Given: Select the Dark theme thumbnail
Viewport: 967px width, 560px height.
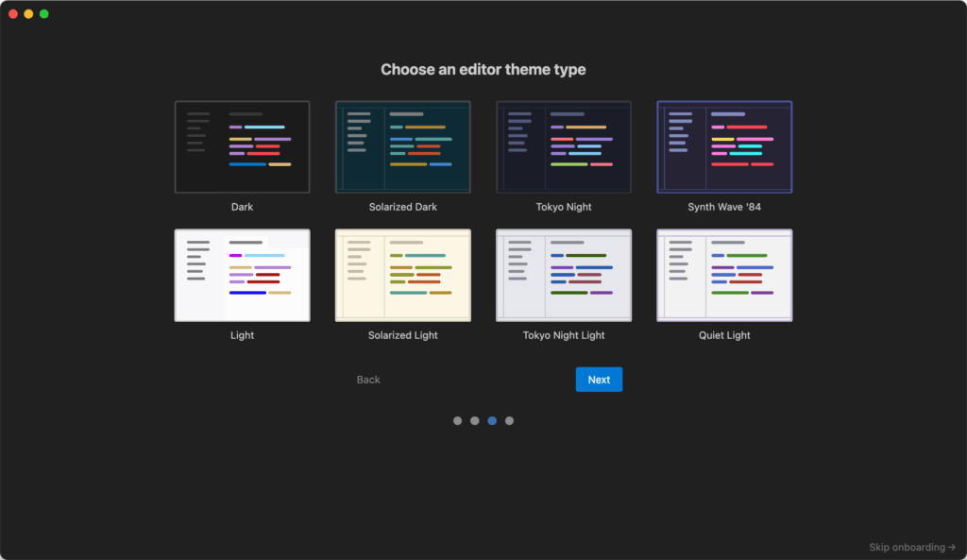Looking at the screenshot, I should pos(242,146).
